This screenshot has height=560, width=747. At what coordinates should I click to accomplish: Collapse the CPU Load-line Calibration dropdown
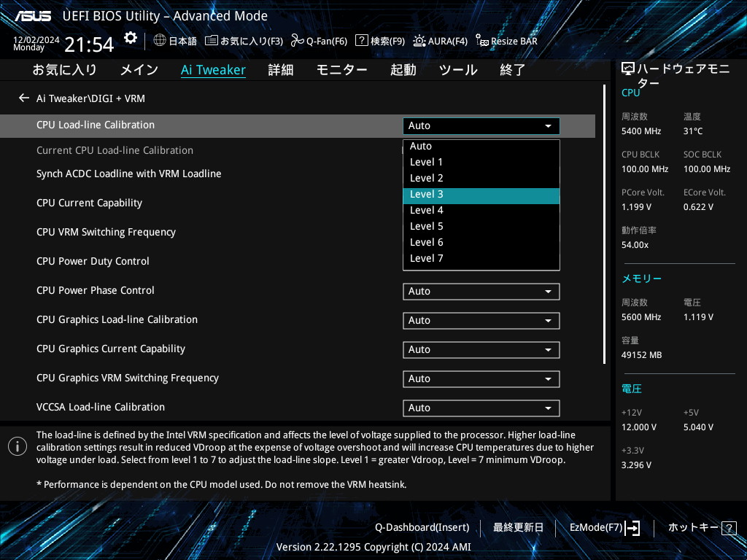481,125
